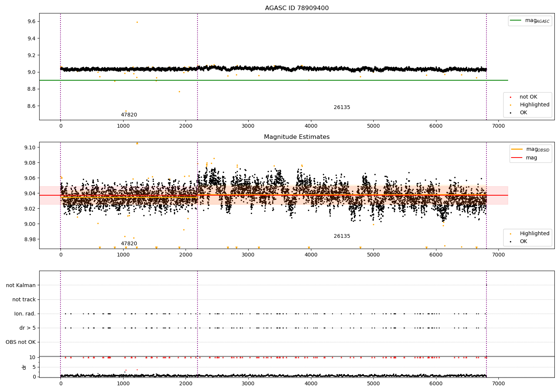Image resolution: width=560 pixels, height=392 pixels.
Task: Click the title "AGASC ID 78909400"
Action: [297, 8]
